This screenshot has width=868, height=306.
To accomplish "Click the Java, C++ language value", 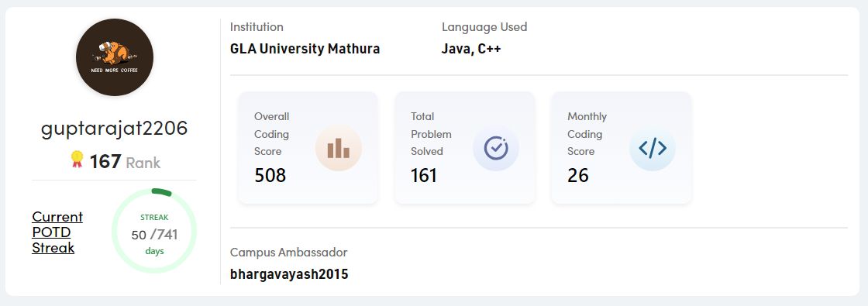I will [x=471, y=49].
